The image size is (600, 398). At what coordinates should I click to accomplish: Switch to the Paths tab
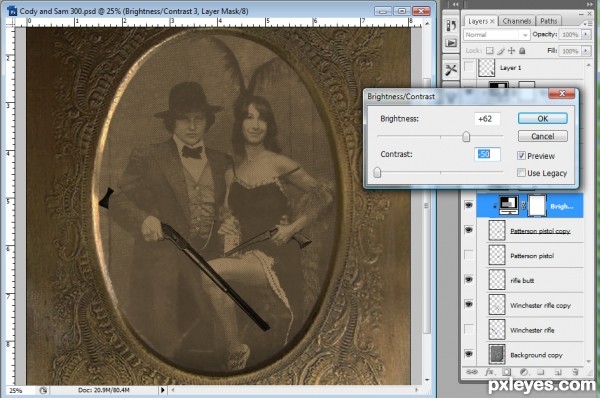(548, 21)
